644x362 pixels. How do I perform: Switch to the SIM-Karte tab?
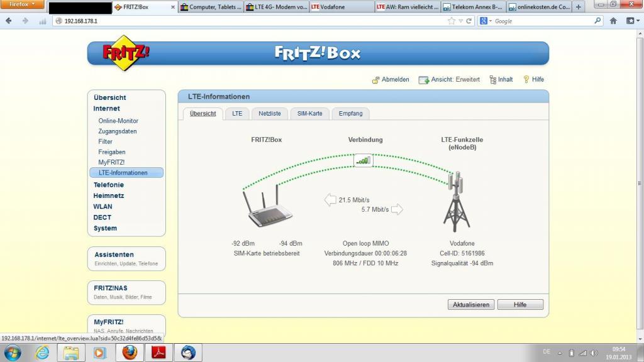[x=309, y=114]
